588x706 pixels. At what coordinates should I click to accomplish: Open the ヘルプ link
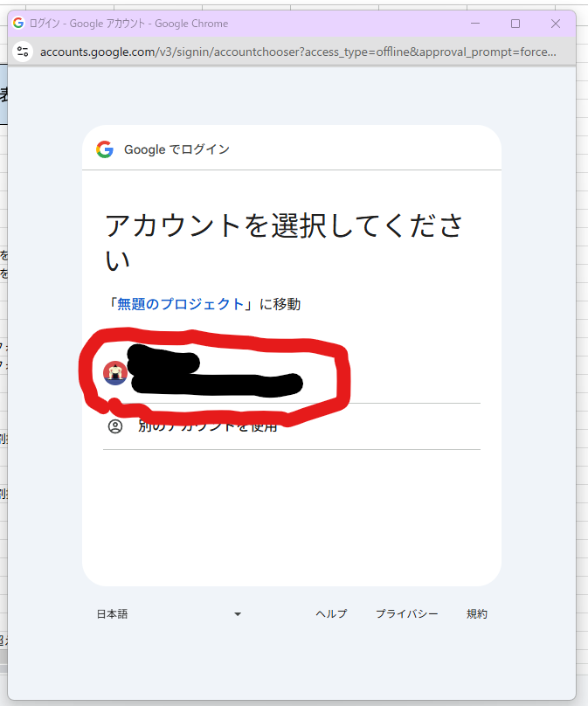[x=331, y=614]
